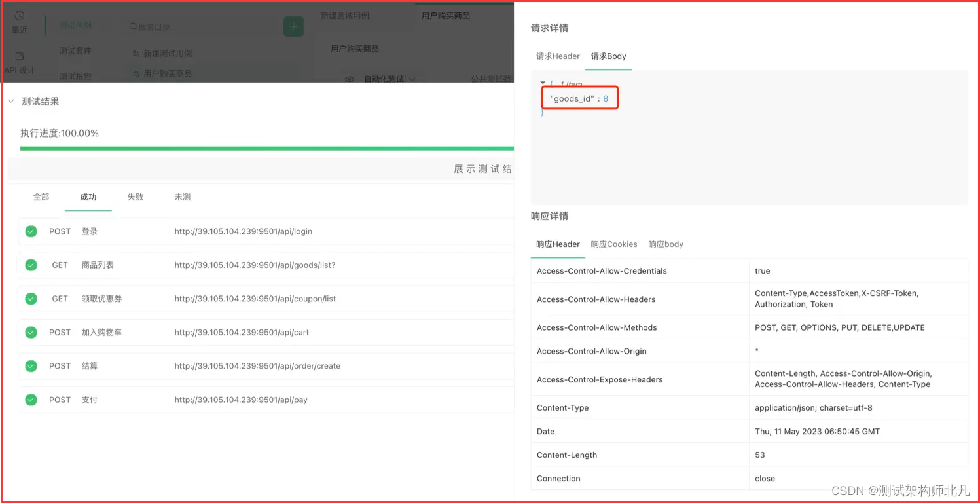Click the Access-Control-Allow-Credentials header name
The height and width of the screenshot is (503, 980).
pos(602,271)
